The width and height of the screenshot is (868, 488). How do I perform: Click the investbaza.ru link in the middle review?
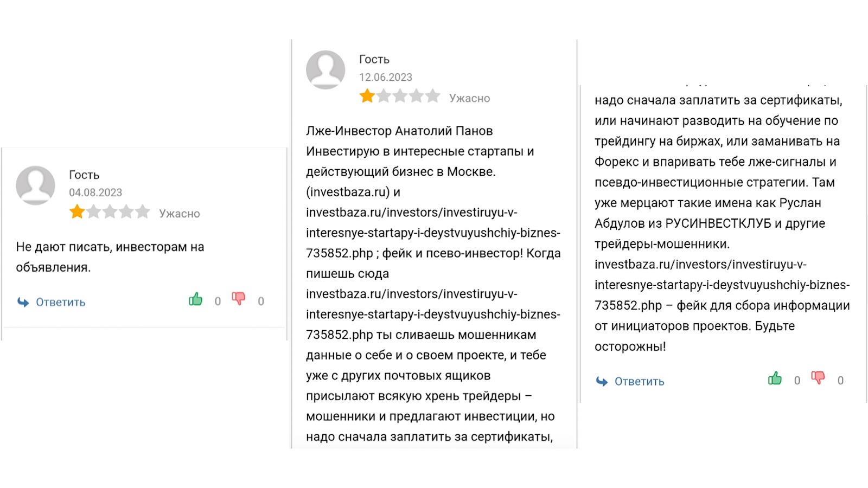[x=348, y=191]
